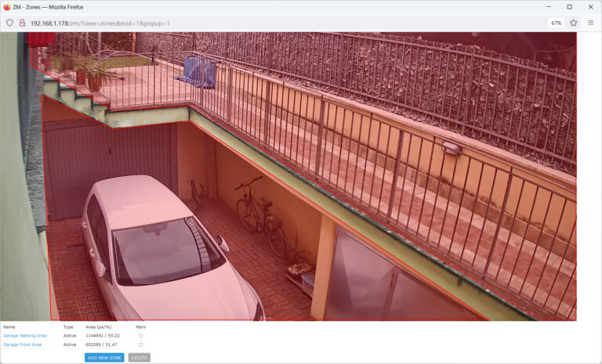Click the shield tracking protection icon
602x364 pixels.
tap(9, 23)
